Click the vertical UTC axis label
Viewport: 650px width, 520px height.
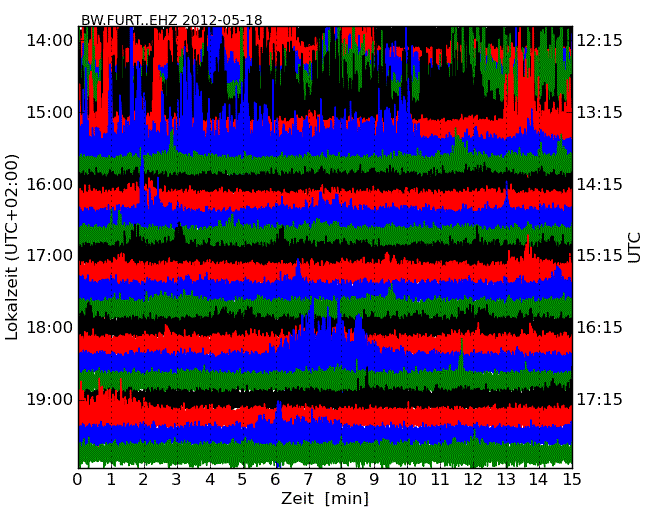634,248
